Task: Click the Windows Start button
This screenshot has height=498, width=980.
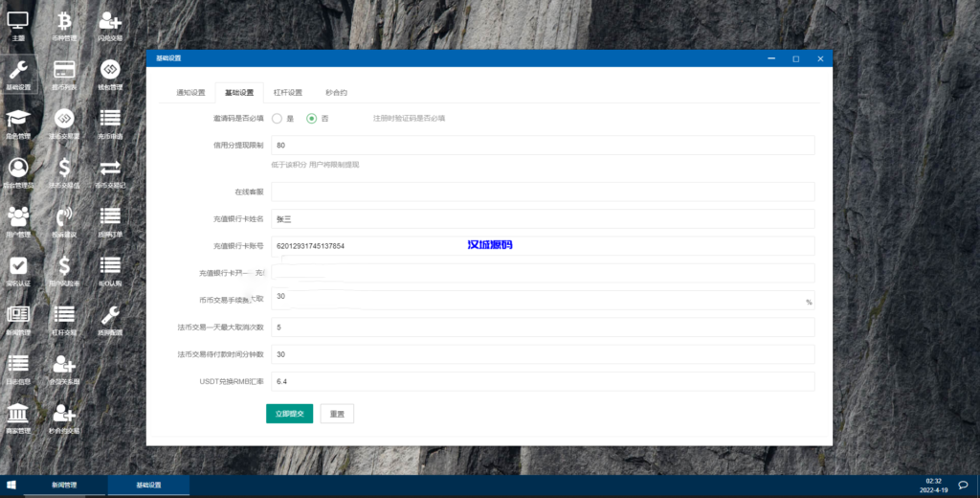Action: pyautogui.click(x=11, y=486)
